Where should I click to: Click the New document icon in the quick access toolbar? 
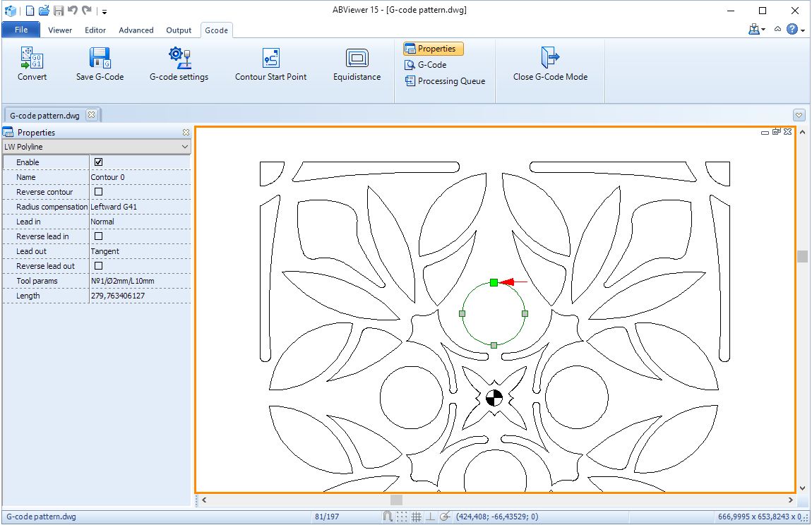point(30,11)
